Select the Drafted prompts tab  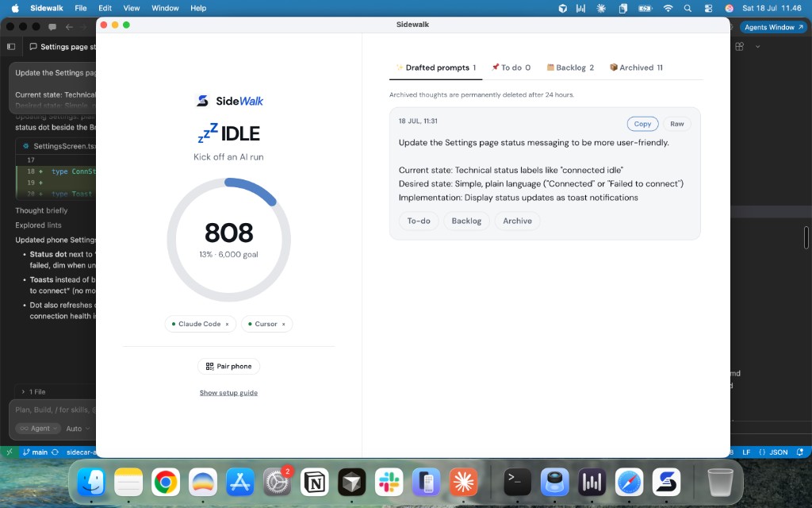[x=435, y=67]
